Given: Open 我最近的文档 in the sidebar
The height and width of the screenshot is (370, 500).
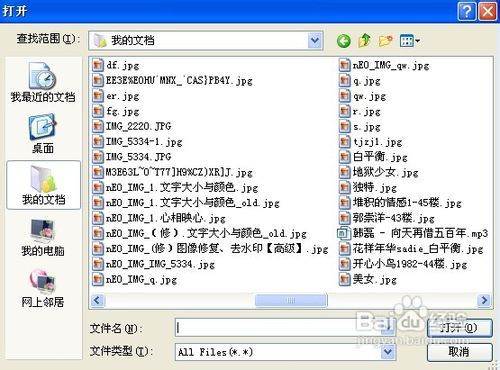Looking at the screenshot, I should click(43, 82).
